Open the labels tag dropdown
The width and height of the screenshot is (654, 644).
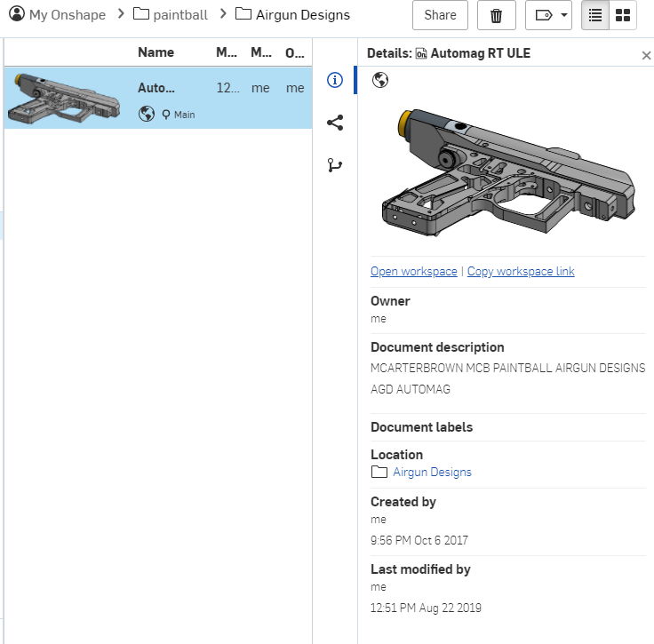(548, 15)
